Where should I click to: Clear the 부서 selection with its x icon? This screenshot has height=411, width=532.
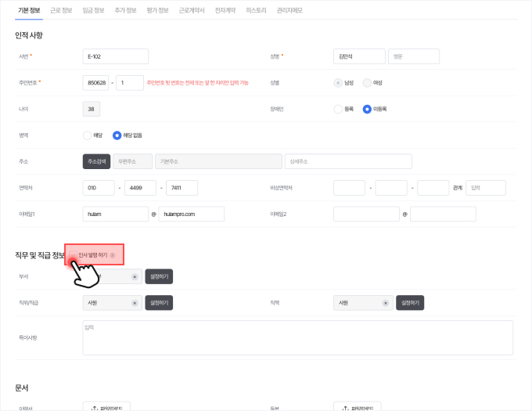[x=135, y=276]
